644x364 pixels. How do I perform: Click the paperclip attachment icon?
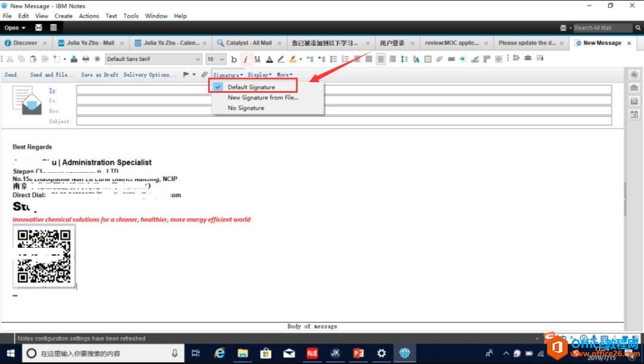pyautogui.click(x=204, y=74)
